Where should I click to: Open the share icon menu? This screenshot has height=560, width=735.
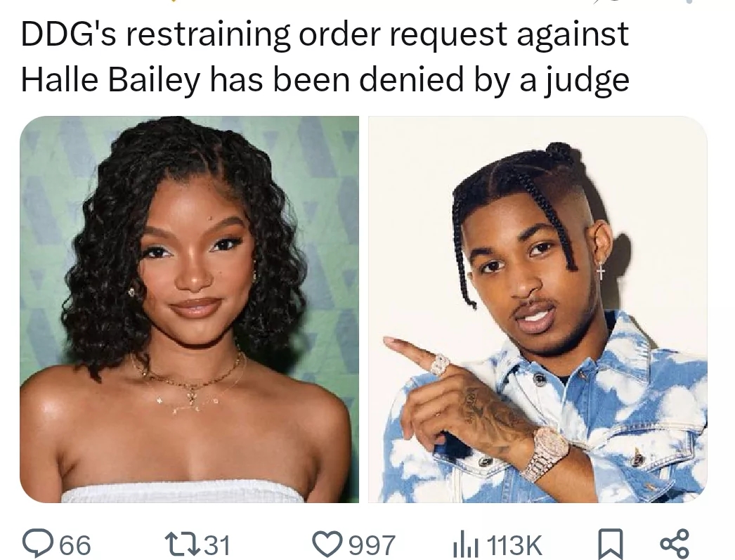click(675, 544)
